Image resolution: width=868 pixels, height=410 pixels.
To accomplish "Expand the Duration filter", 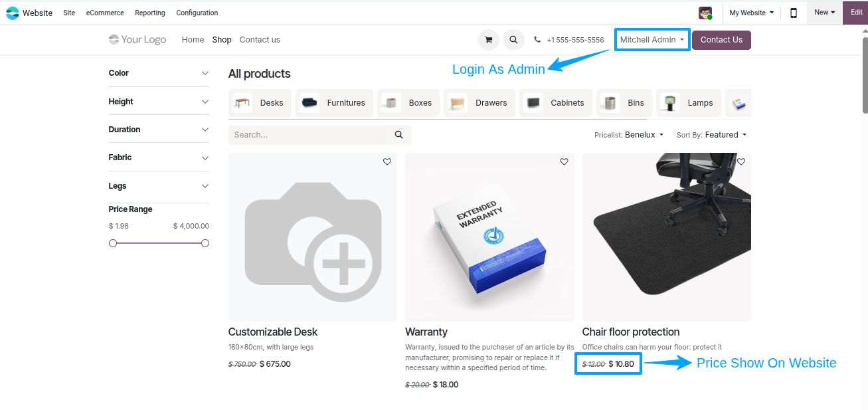I will (159, 130).
